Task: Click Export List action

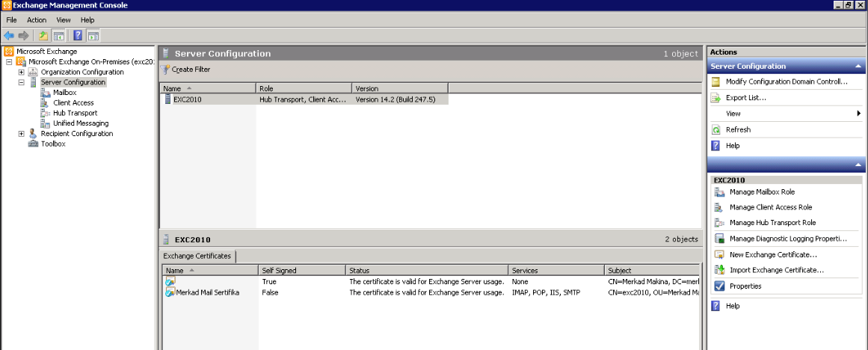Action: pyautogui.click(x=745, y=97)
